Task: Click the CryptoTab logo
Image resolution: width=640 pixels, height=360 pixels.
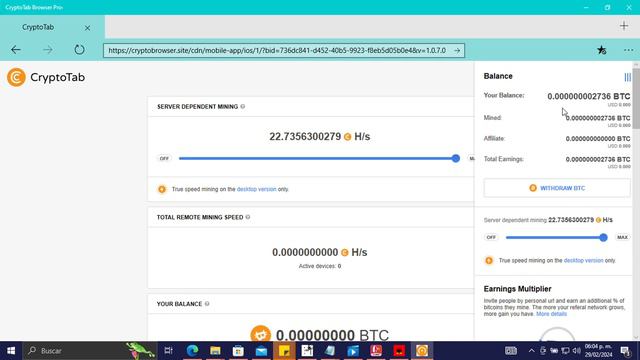Action: click(x=46, y=77)
